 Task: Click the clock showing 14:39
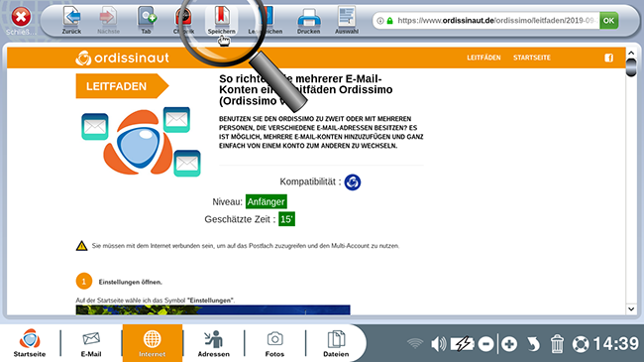click(615, 343)
